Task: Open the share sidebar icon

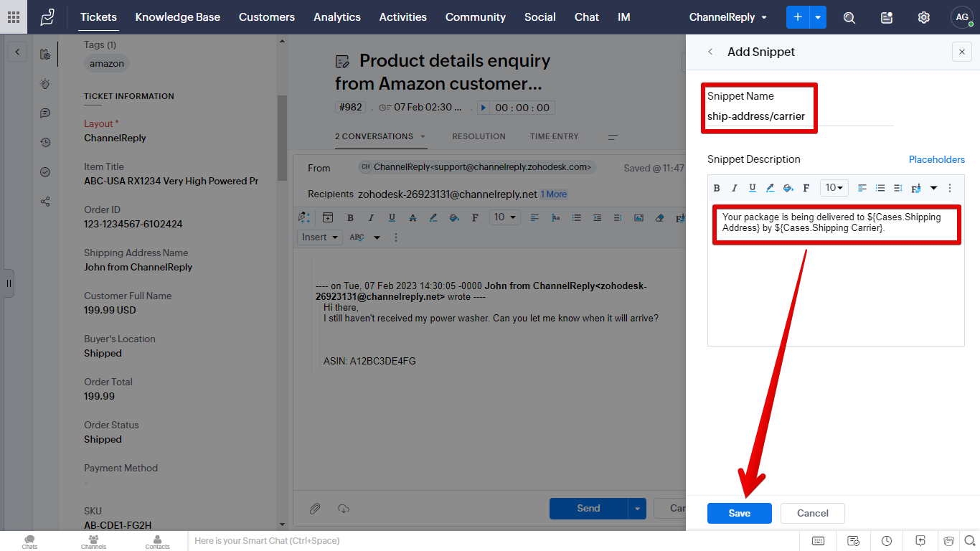Action: click(x=45, y=202)
